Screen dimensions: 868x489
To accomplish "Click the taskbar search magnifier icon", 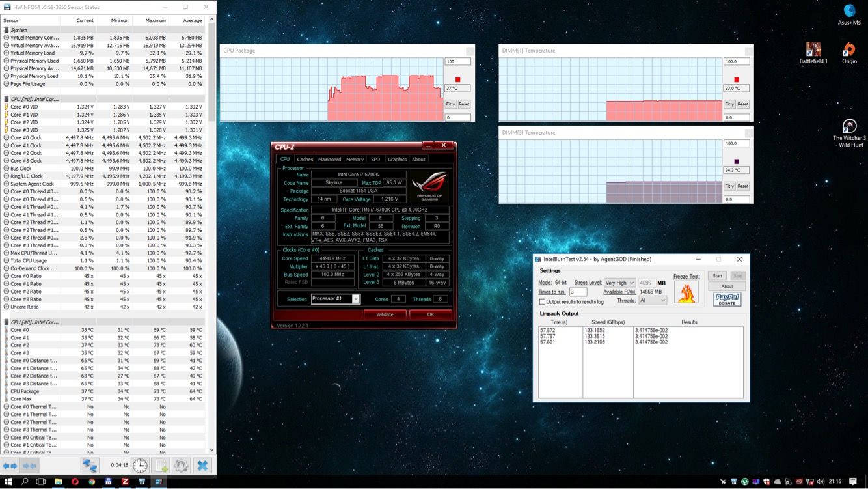I will (x=25, y=482).
